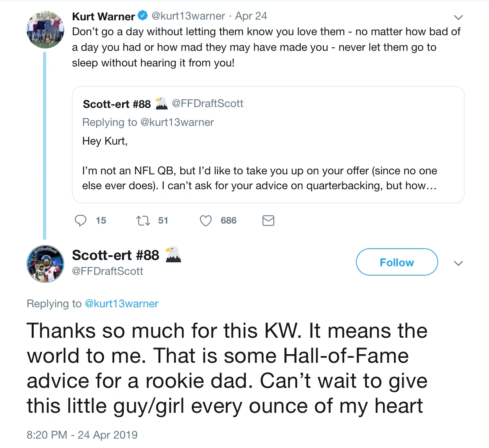Open Kurt Warner's profile picture
This screenshot has height=448, width=489.
click(45, 30)
